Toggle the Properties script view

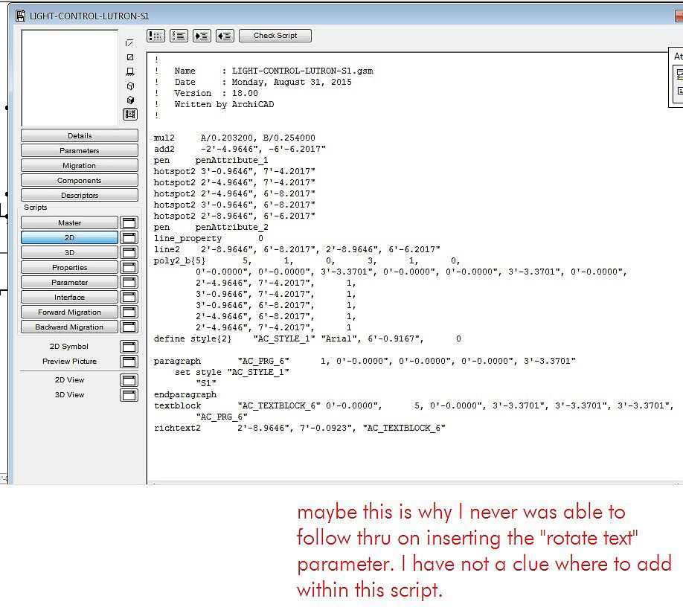pyautogui.click(x=69, y=267)
